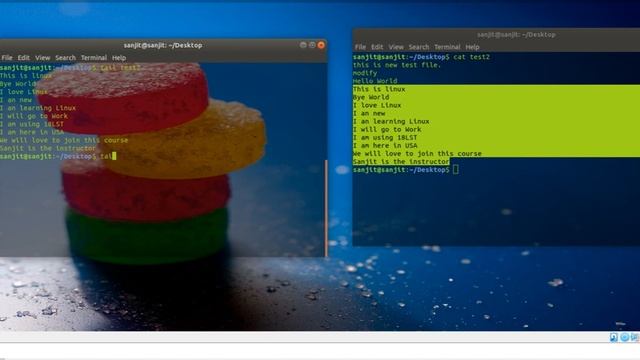This screenshot has width=640, height=360.
Task: Maximize the left terminal window
Action: pos(312,45)
